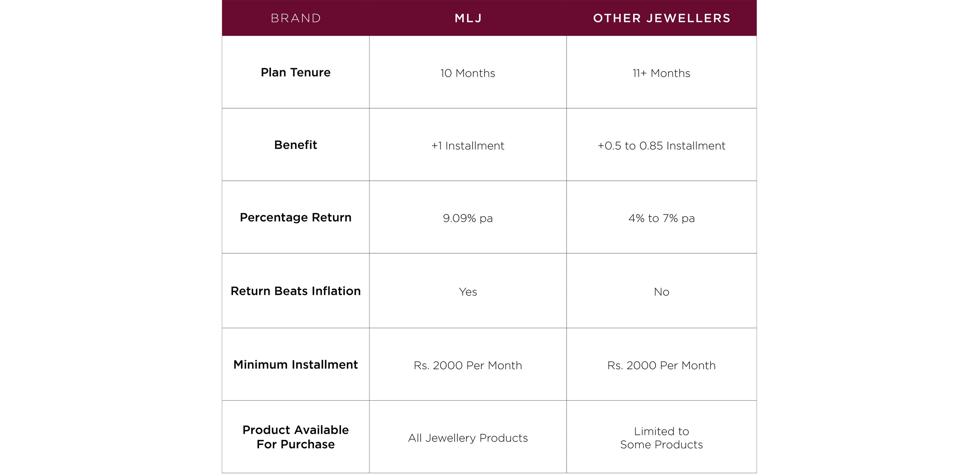Click the 10 Months cell
The height and width of the screenshot is (476, 980).
point(468,73)
